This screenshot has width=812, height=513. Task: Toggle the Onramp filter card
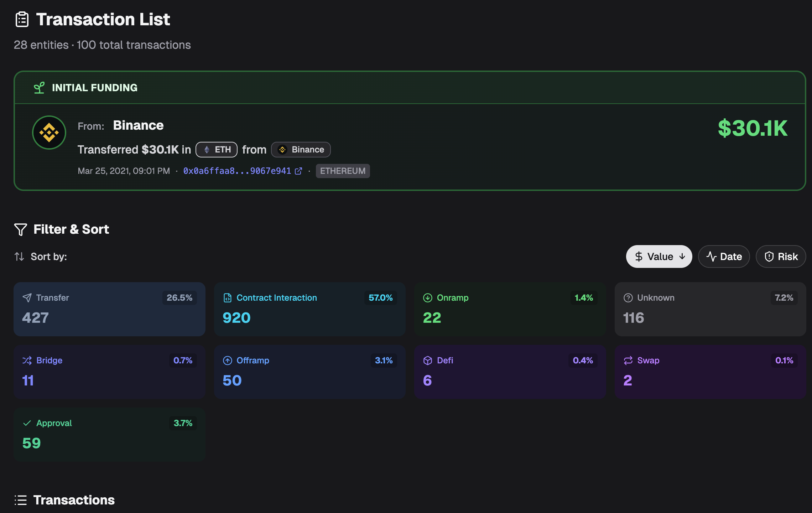(x=510, y=309)
